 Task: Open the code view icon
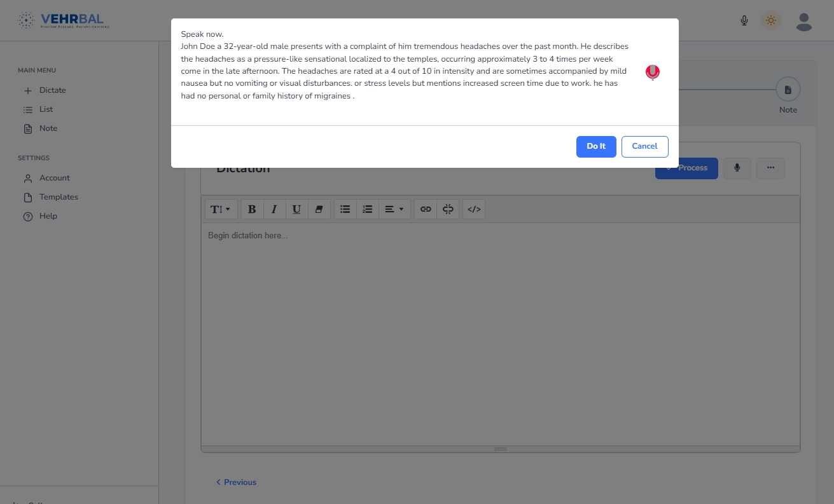pyautogui.click(x=473, y=208)
